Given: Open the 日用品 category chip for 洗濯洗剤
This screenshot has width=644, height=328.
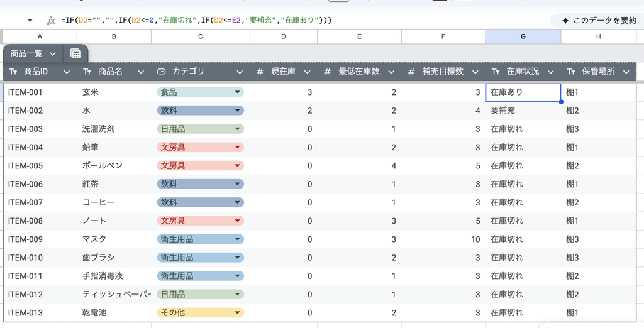Looking at the screenshot, I should tap(201, 129).
